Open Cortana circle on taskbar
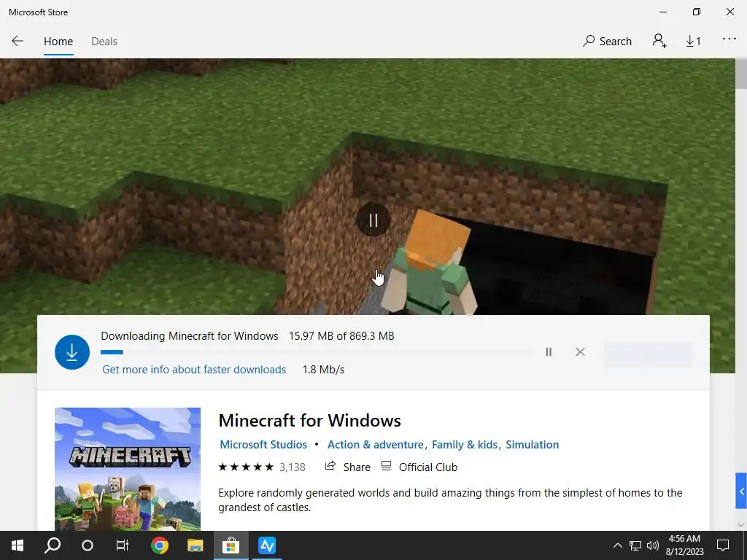Image resolution: width=747 pixels, height=560 pixels. click(88, 545)
